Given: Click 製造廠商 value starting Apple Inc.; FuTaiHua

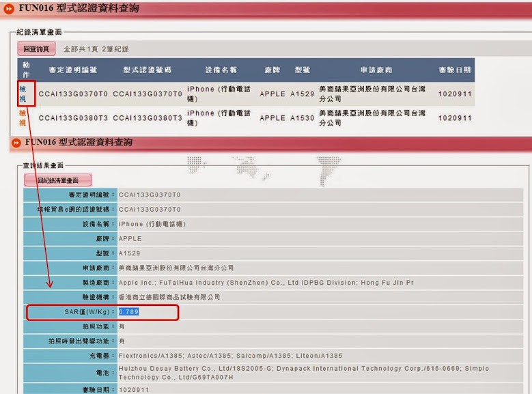Looking at the screenshot, I should pyautogui.click(x=266, y=283).
